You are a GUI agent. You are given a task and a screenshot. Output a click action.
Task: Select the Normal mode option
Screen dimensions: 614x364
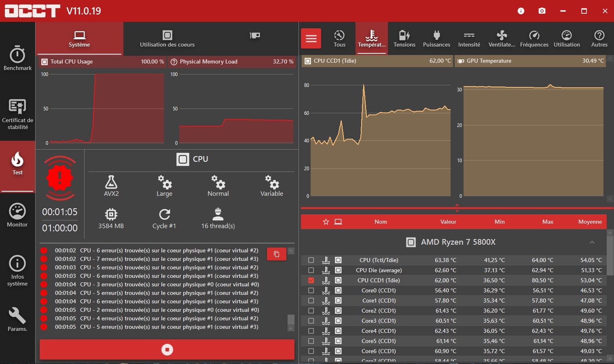pos(218,186)
